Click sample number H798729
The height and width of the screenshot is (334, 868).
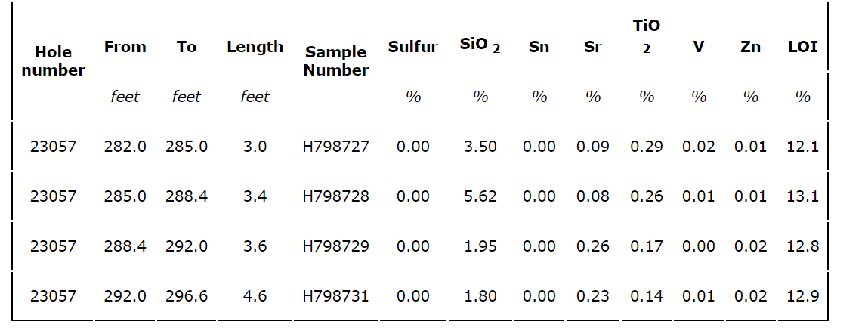(336, 246)
